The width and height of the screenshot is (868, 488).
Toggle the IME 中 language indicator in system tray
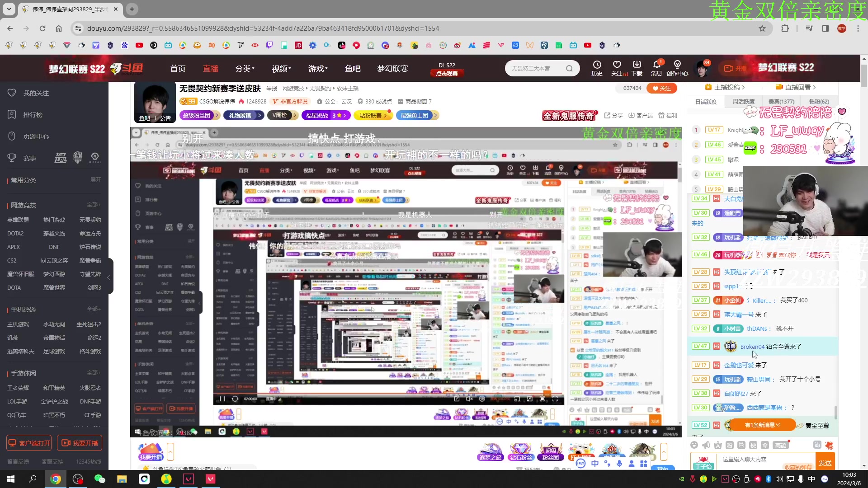811,479
